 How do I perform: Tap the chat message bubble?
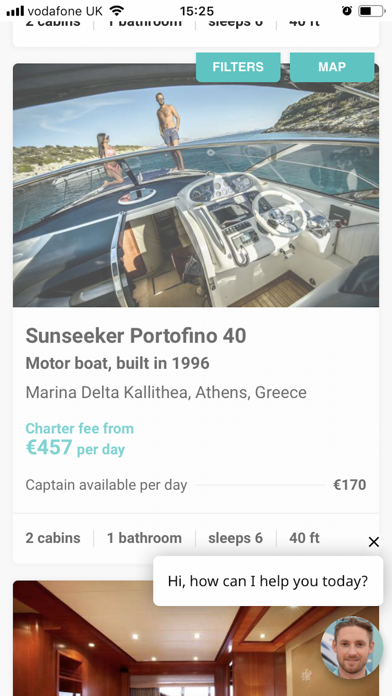tap(268, 581)
